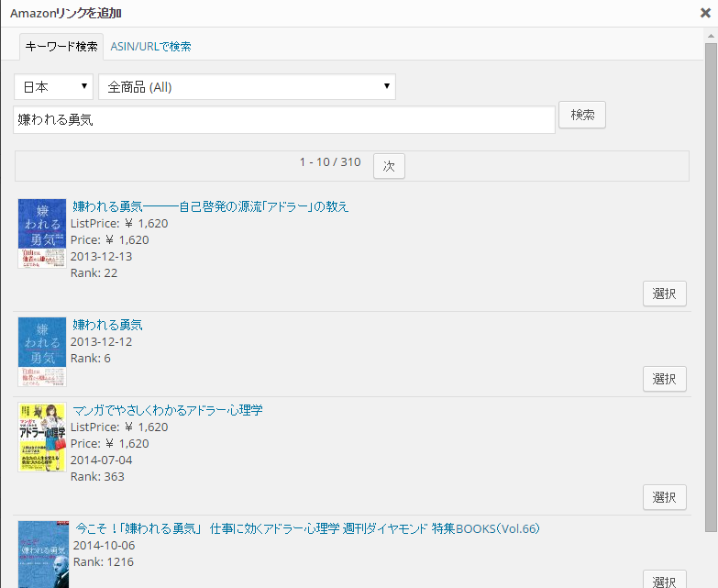This screenshot has height=588, width=718.
Task: Click the 1 - 10 / 310 result count
Action: [x=330, y=162]
